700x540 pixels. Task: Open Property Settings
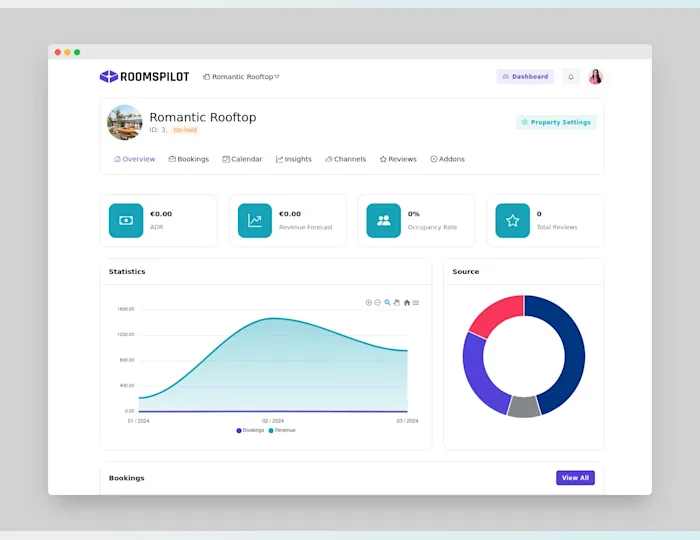[x=556, y=122]
